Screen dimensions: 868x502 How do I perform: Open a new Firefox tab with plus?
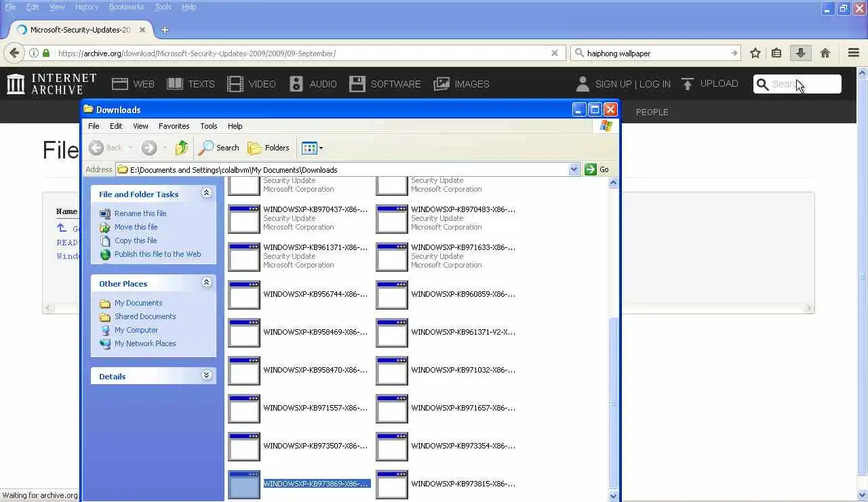click(x=165, y=30)
